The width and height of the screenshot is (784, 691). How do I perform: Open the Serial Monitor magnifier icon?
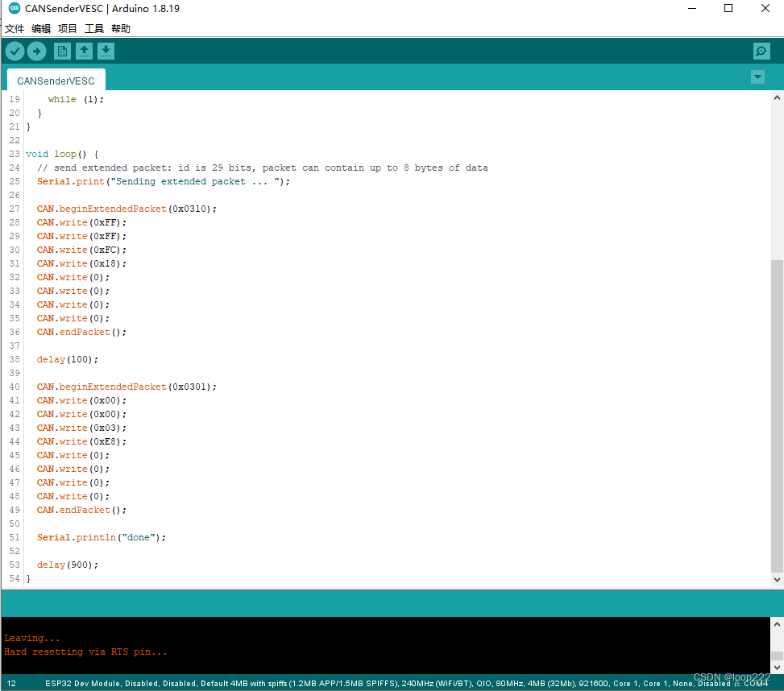[x=761, y=51]
